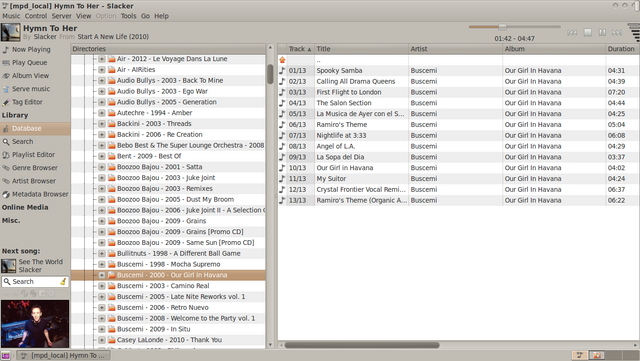Click current song album cover at top
The height and width of the screenshot is (361, 640).
[11, 32]
